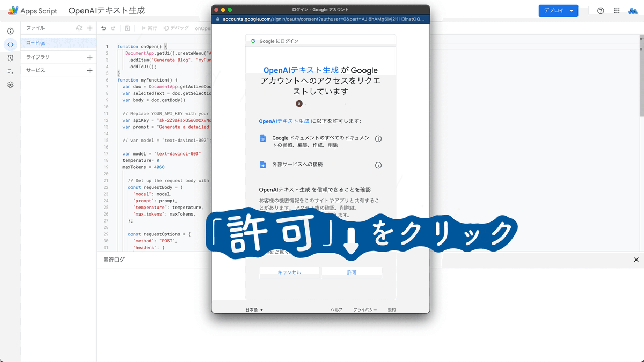Click the redo arrow in editor toolbar

click(113, 28)
